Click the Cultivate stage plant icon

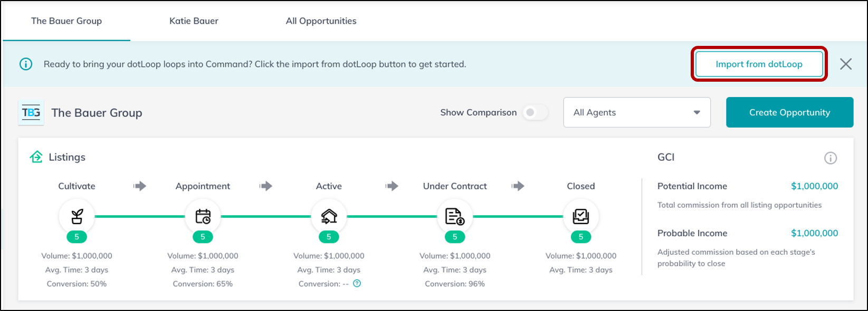(77, 216)
